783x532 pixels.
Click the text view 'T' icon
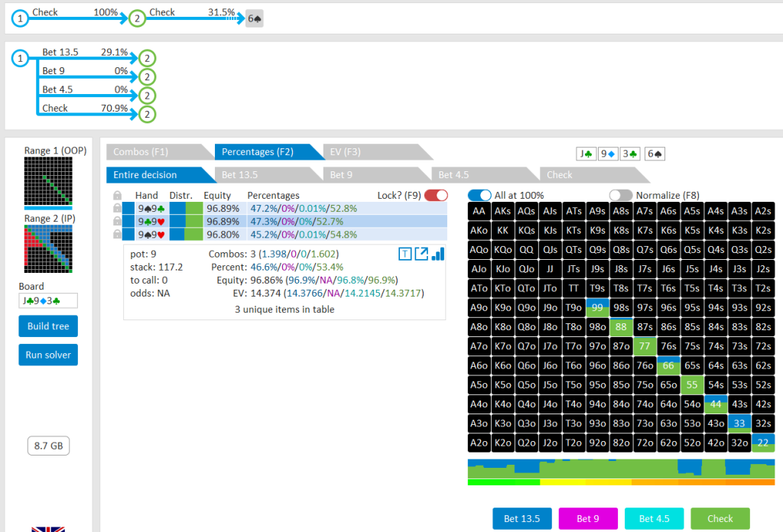pyautogui.click(x=405, y=253)
